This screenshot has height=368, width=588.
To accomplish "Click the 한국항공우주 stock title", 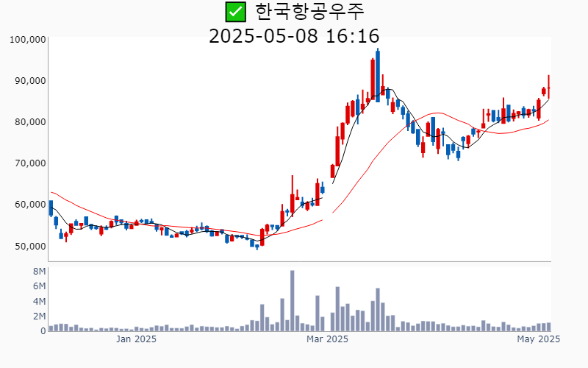I will [x=309, y=11].
